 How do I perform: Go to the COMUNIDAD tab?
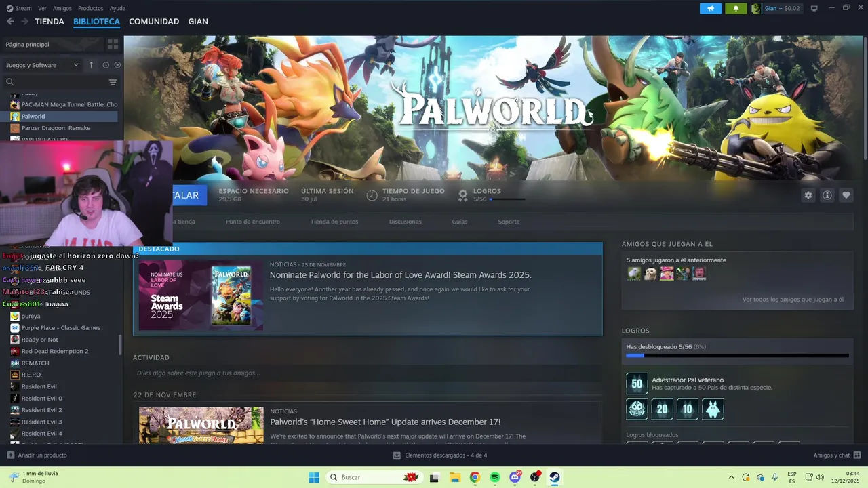[154, 22]
